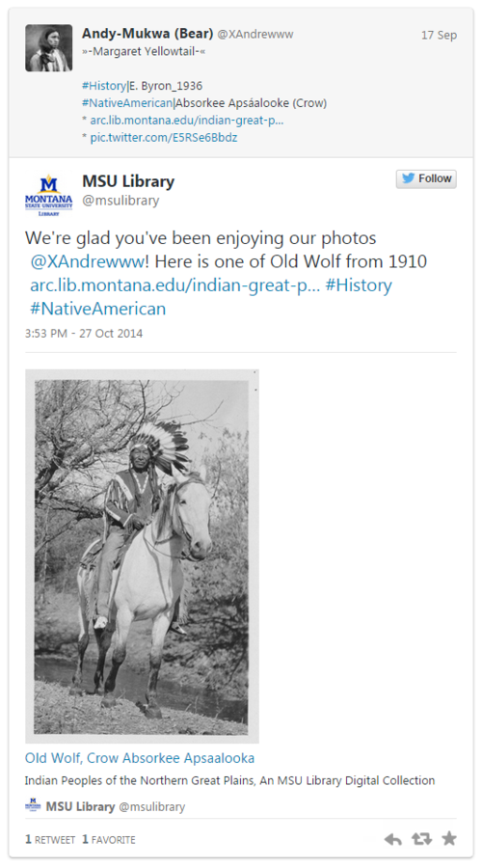Click small MSU Library logo near footer
Screen dimensions: 482x868
coord(33,806)
